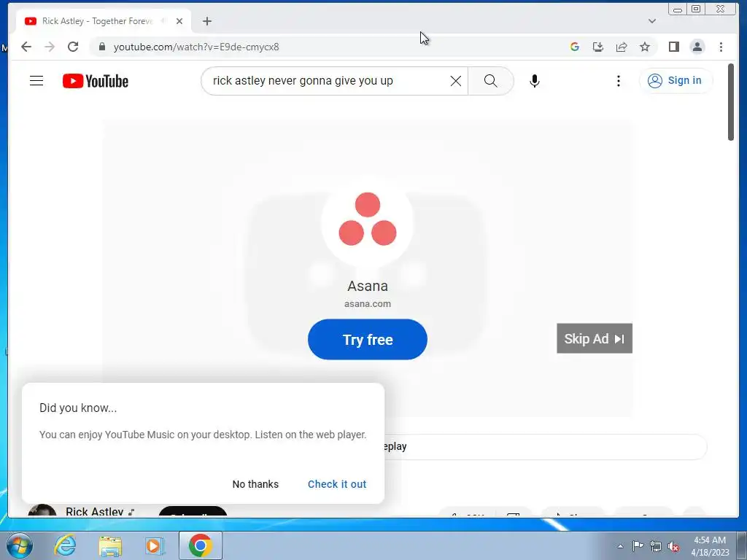Click Check it out in the popup
Image resolution: width=747 pixels, height=560 pixels.
tap(337, 484)
